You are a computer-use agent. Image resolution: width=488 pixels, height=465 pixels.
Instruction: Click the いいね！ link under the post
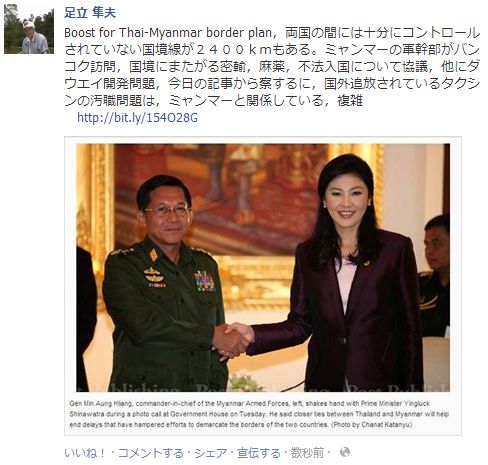click(x=85, y=453)
